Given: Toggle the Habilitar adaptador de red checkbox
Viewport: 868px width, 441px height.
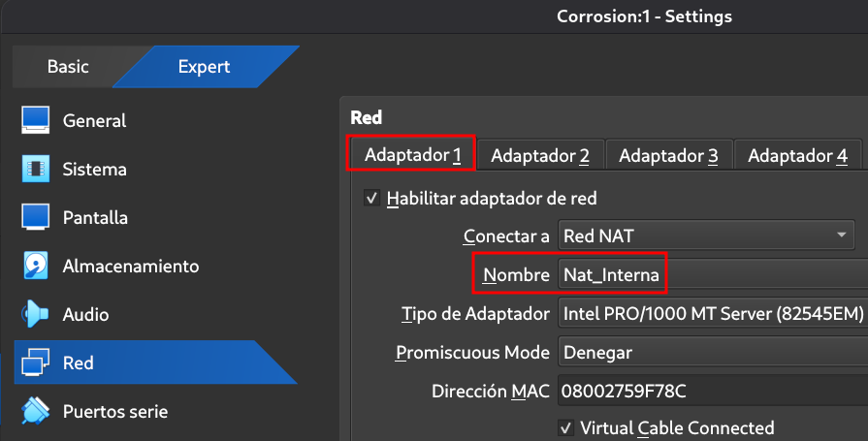Looking at the screenshot, I should coord(371,198).
